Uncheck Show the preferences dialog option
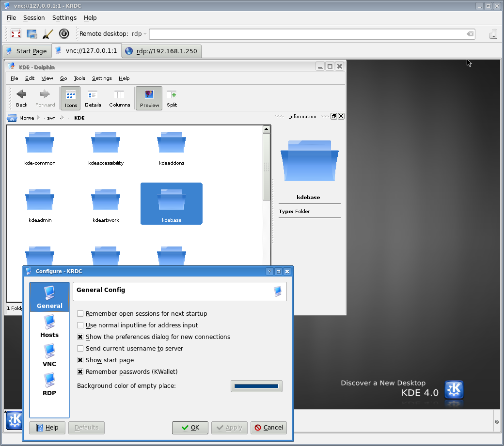504x446 pixels. click(80, 337)
